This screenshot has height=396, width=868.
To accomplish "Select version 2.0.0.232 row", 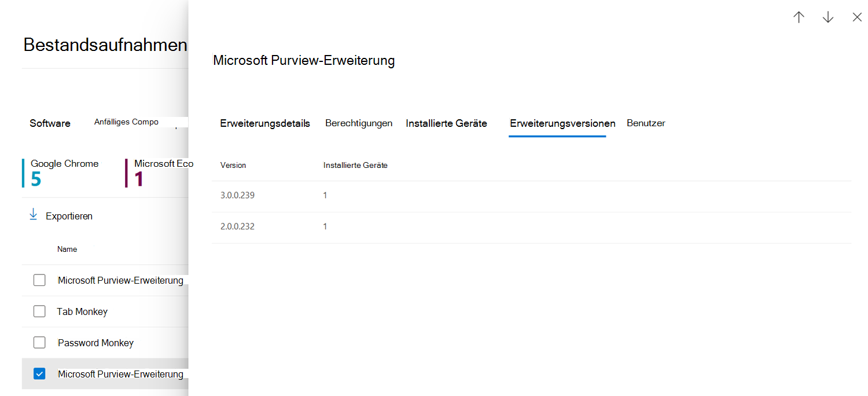I will pos(532,227).
